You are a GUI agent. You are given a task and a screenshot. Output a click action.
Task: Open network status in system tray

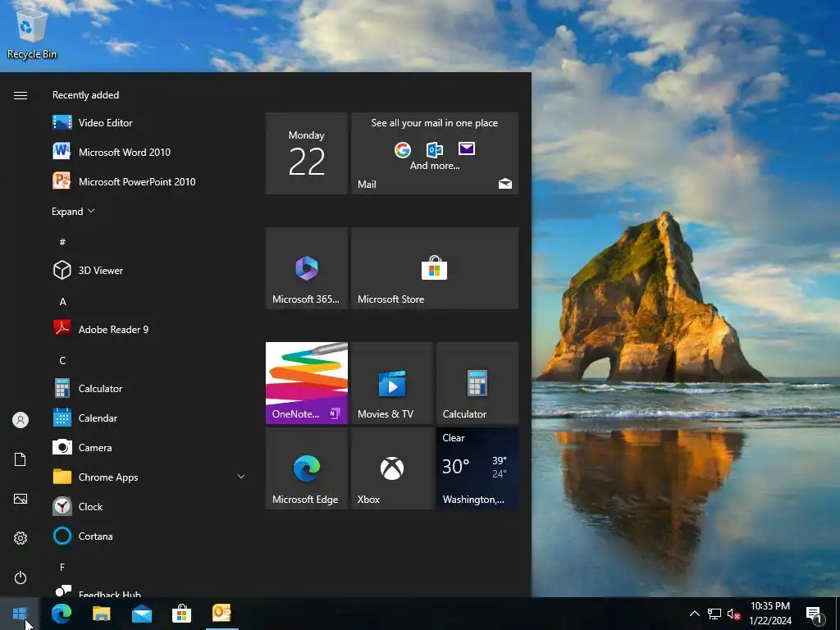(714, 614)
